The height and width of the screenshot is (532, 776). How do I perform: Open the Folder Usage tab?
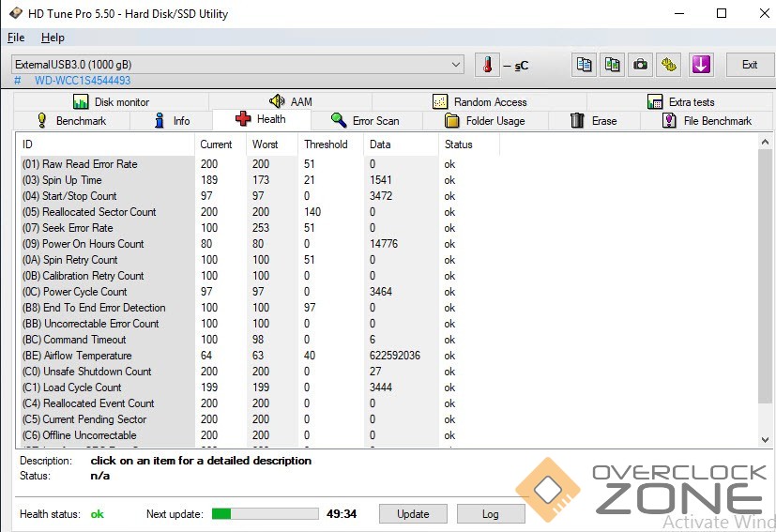(x=485, y=121)
